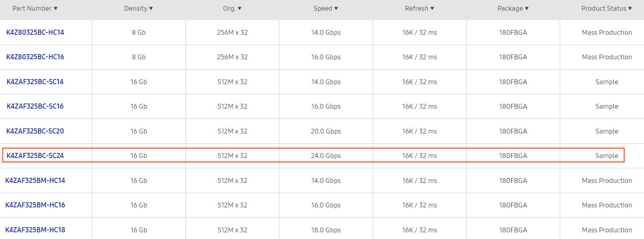Click the 24.0 Gbps speed cell
This screenshot has width=644, height=239.
click(x=326, y=156)
